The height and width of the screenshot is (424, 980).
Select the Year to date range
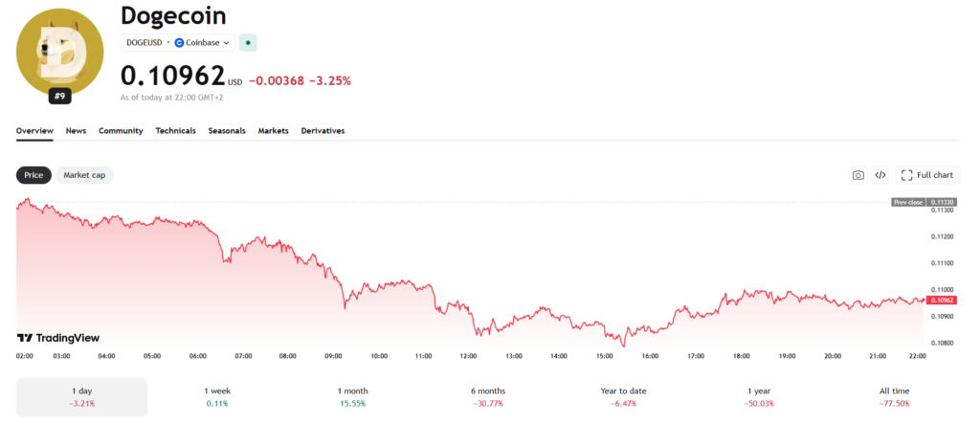(x=623, y=397)
